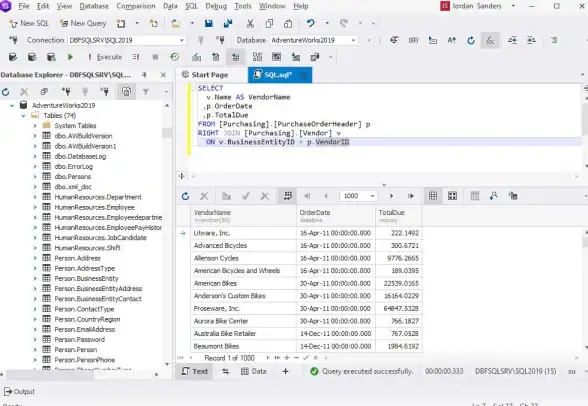The height and width of the screenshot is (406, 588).
Task: Open the Database menu
Action: 94,6
